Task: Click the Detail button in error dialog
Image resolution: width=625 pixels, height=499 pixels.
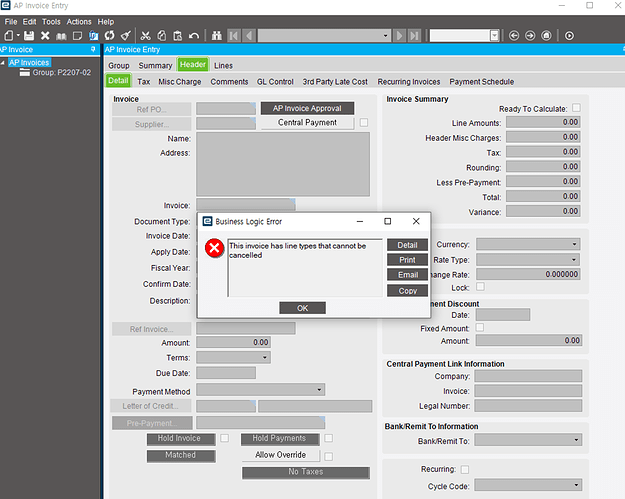Action: (x=407, y=245)
